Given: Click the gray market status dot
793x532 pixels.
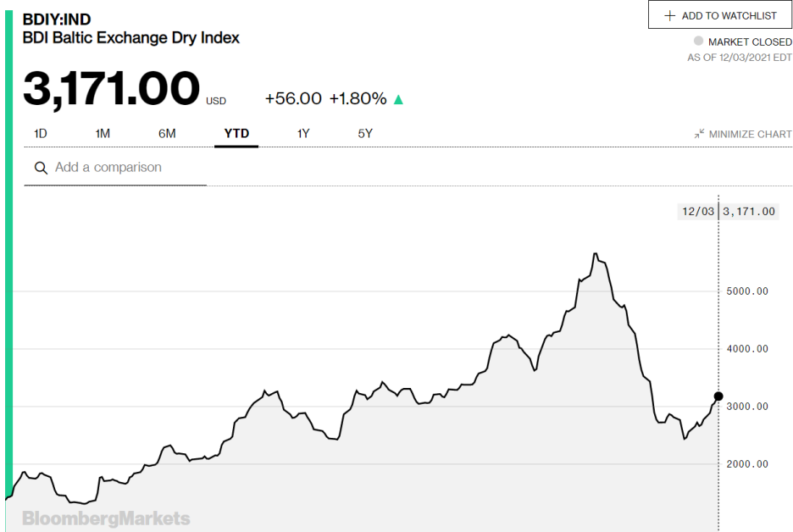Looking at the screenshot, I should 698,41.
